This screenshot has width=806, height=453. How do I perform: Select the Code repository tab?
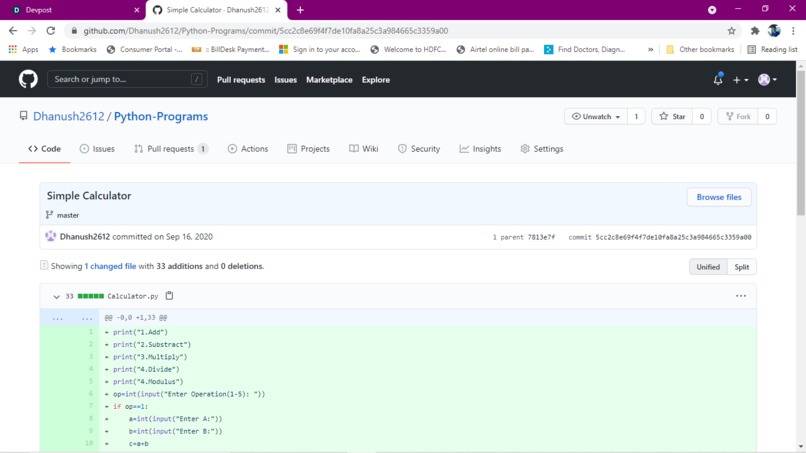tap(44, 149)
